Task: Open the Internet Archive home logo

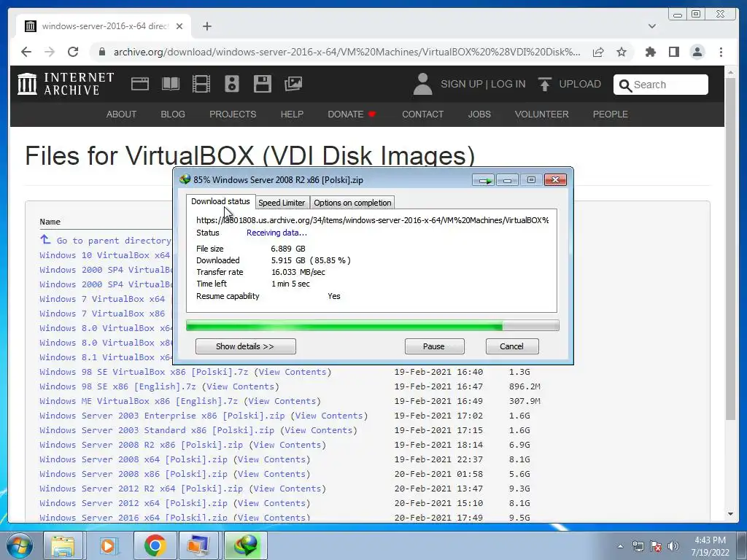Action: (x=66, y=84)
